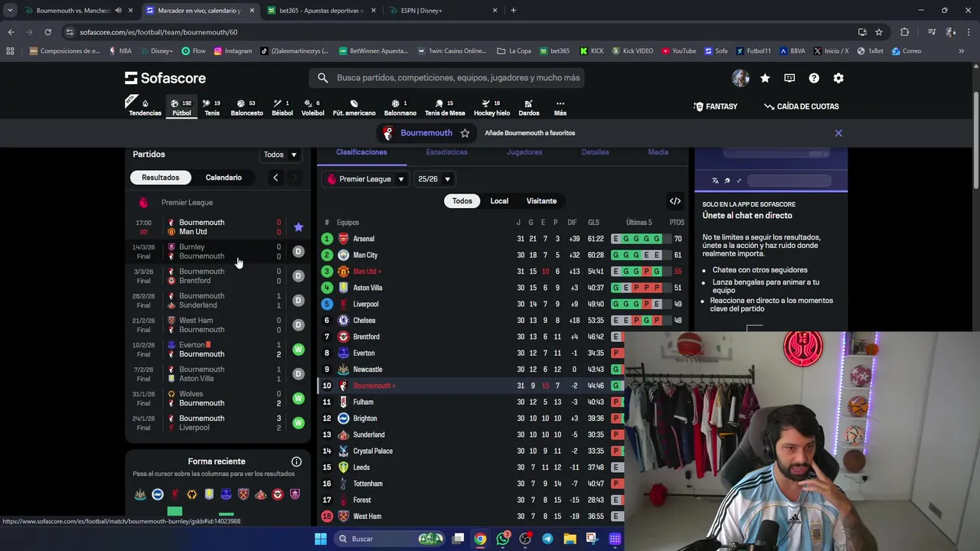Switch to the Jugadores tab

(x=524, y=152)
